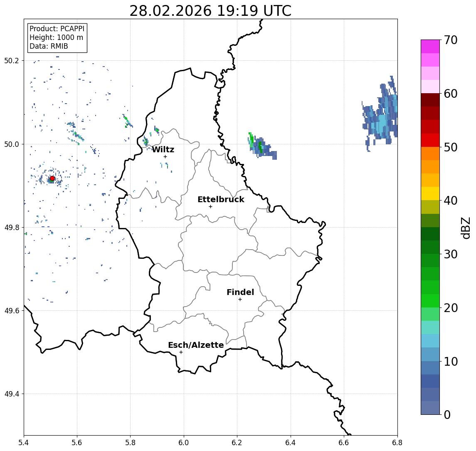The width and height of the screenshot is (476, 451).
Task: Click the longitude tick label 5.6
Action: 77,443
